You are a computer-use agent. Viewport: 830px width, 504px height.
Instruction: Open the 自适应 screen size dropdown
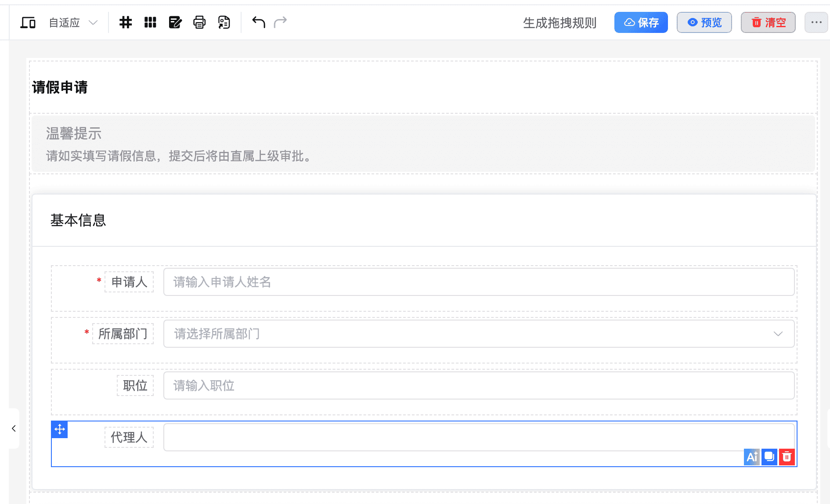73,22
